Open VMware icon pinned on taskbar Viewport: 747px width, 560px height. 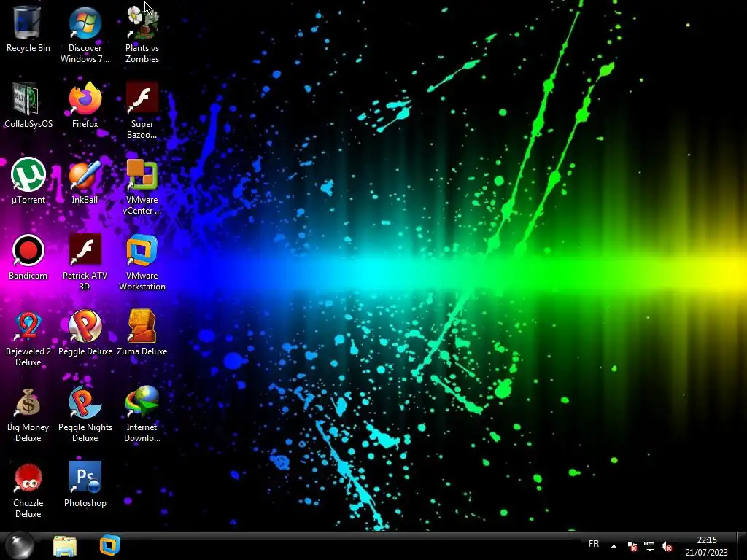[x=110, y=545]
